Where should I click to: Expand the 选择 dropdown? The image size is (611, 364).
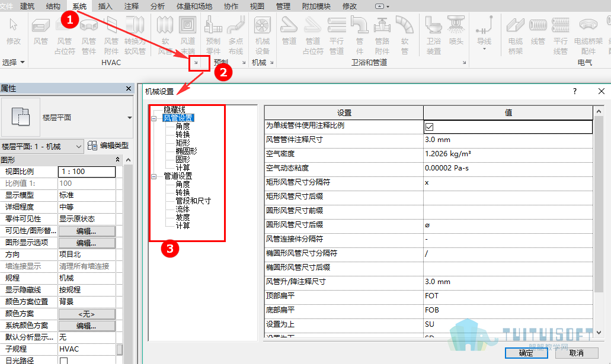click(13, 62)
